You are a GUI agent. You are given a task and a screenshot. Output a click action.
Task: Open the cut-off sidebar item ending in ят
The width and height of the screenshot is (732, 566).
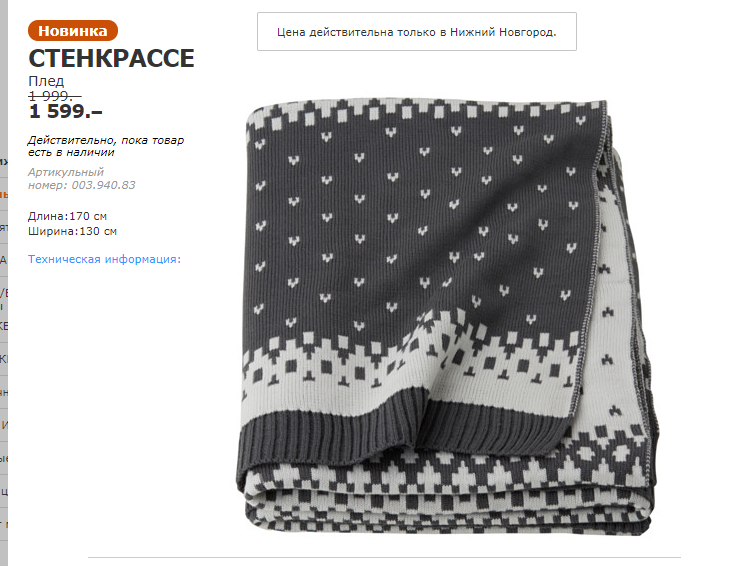pos(4,227)
